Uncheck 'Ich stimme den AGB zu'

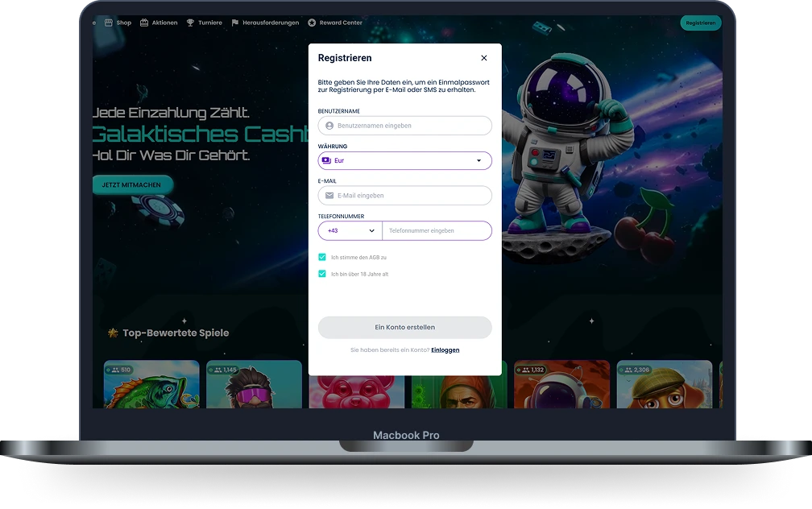click(322, 258)
